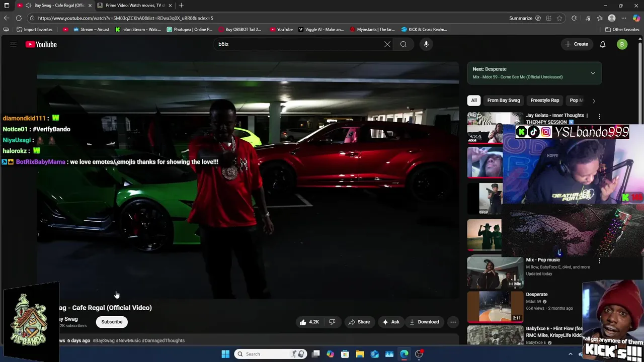The image size is (644, 362).
Task: Show hidden system tray icons chevron
Action: click(x=571, y=354)
